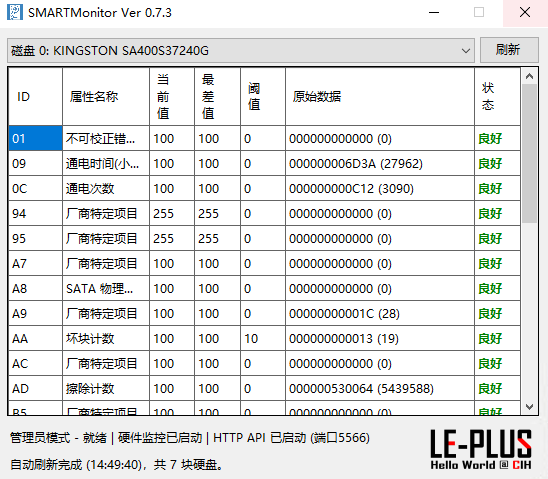The width and height of the screenshot is (548, 479).
Task: Close the SMARTMonitor window
Action: pos(525,13)
